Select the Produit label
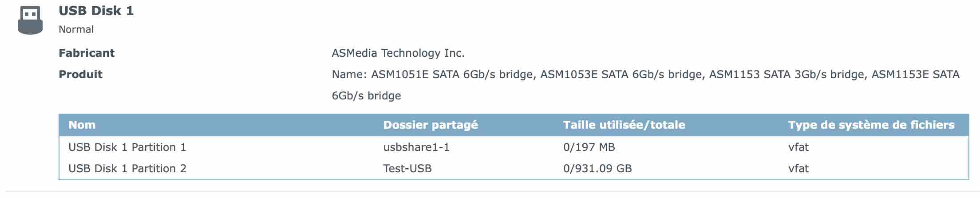 [x=80, y=75]
